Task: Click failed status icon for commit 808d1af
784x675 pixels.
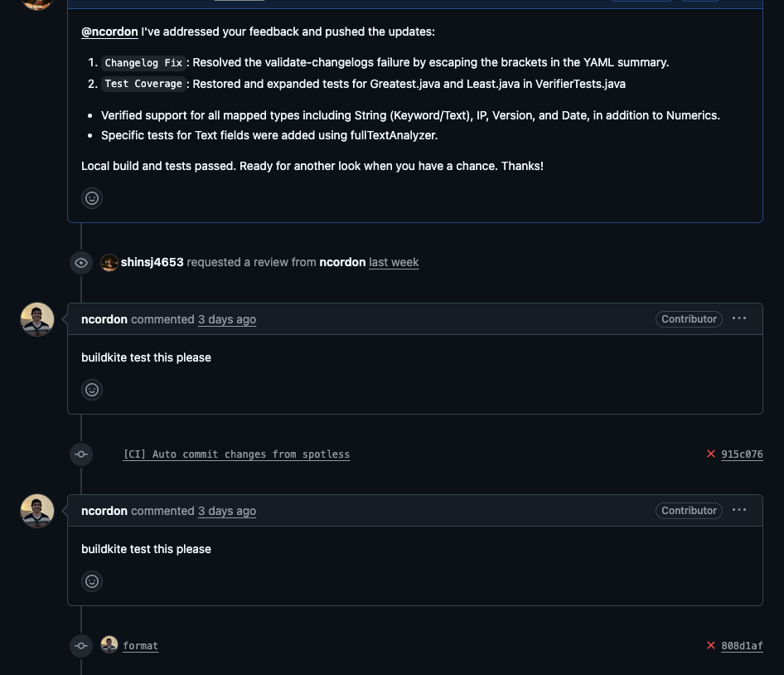Action: coord(711,645)
